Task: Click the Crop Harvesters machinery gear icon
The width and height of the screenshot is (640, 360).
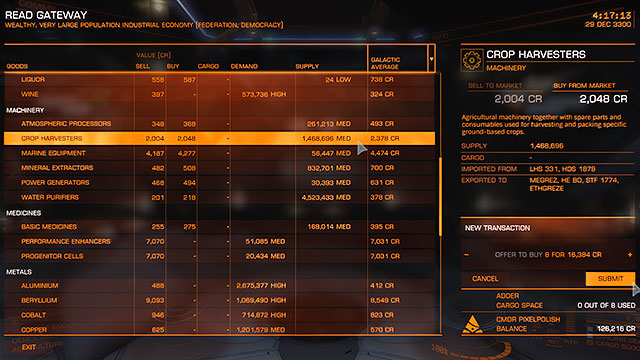Action: point(472,60)
